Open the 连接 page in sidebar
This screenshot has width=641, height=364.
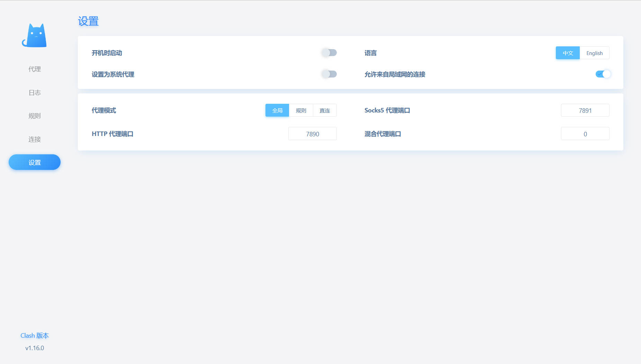tap(35, 139)
